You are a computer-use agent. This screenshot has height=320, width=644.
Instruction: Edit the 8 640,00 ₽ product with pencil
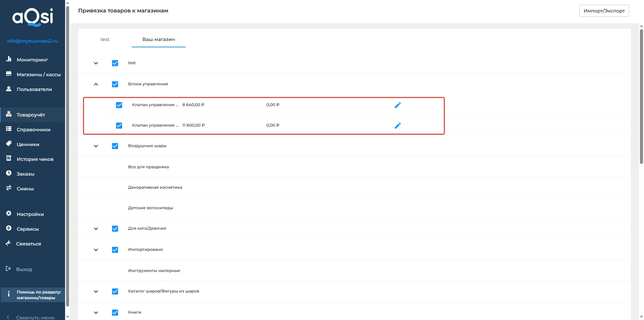point(397,105)
